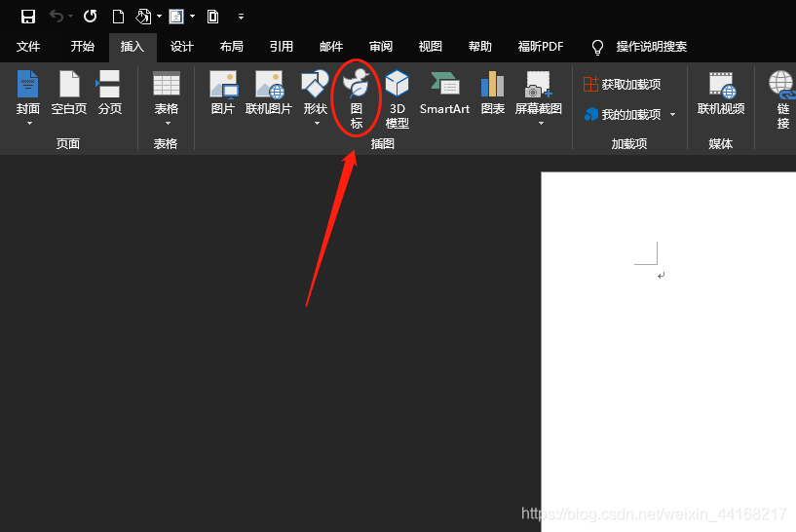Open the 文件 (File) menu

pos(28,47)
